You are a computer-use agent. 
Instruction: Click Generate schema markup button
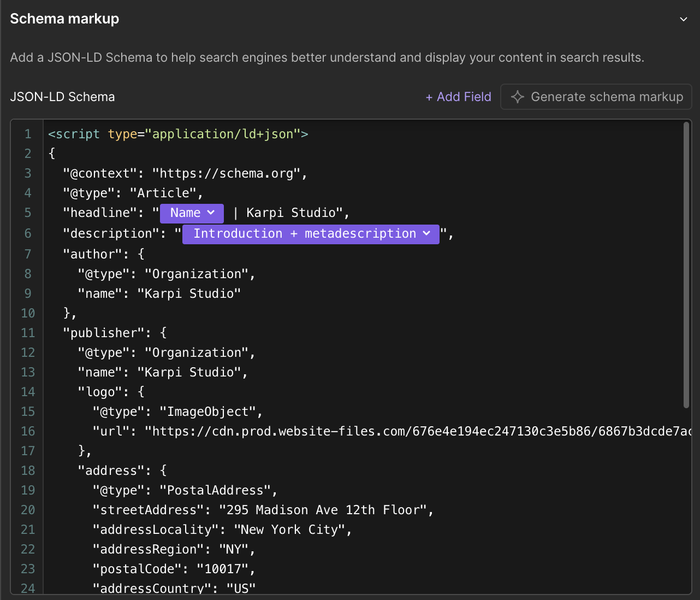tap(596, 97)
